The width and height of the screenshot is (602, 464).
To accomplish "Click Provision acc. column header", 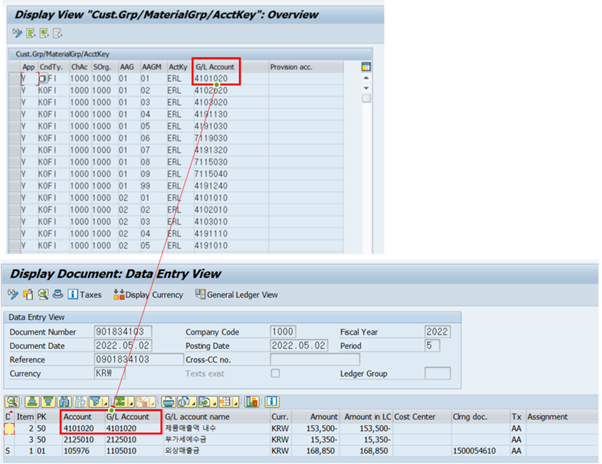I will 306,67.
